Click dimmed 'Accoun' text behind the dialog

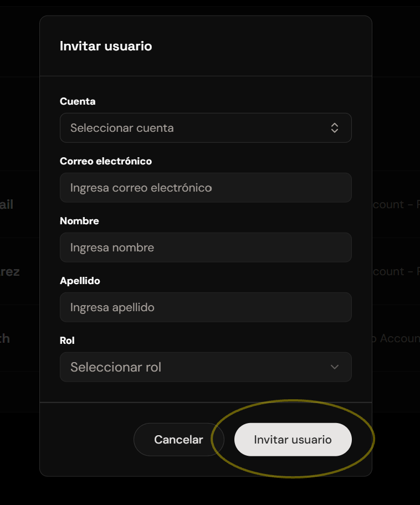[x=399, y=338]
